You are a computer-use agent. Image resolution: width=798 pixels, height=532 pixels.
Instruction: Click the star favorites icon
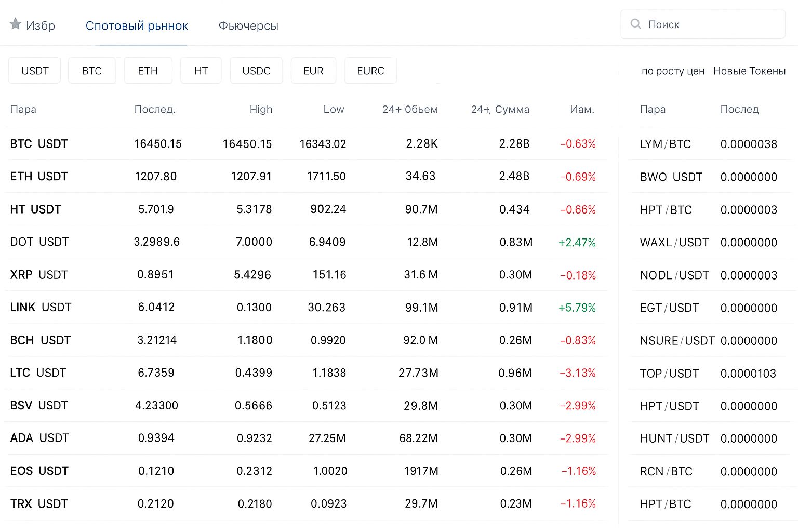point(16,24)
